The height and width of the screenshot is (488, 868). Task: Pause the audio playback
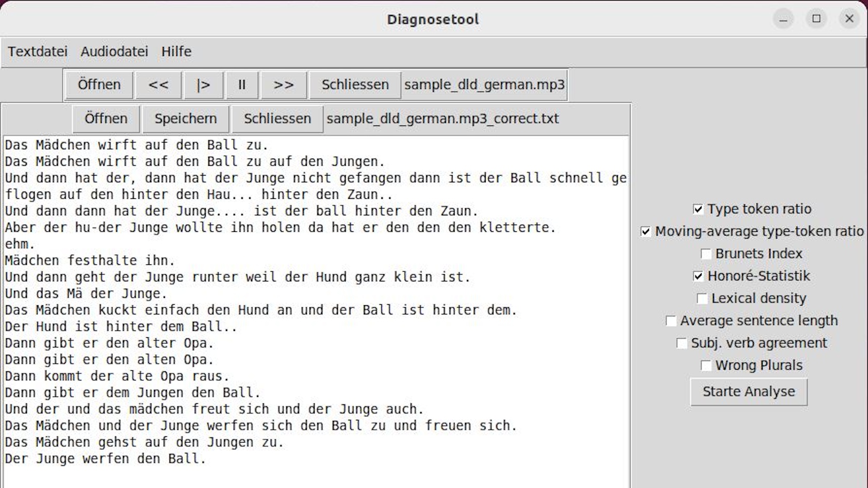[242, 85]
